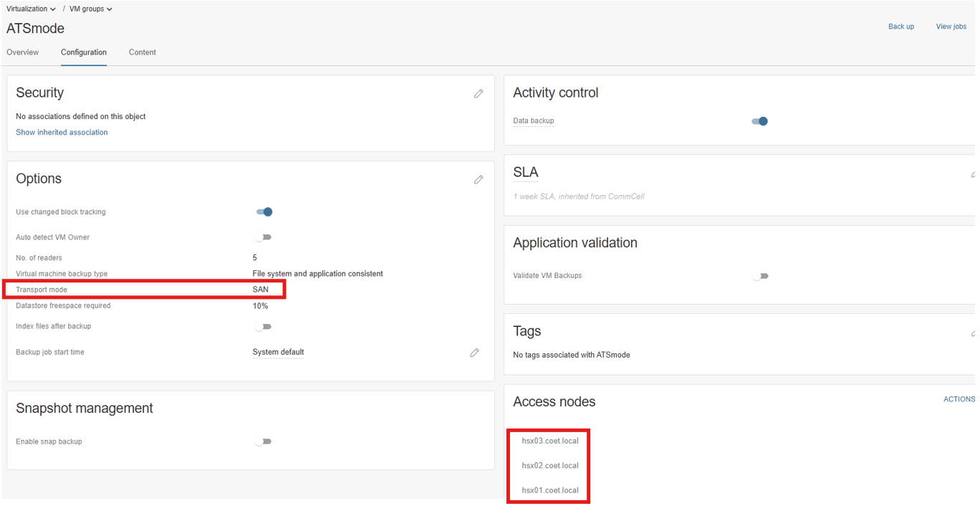Show inherited association link
Image resolution: width=980 pixels, height=516 pixels.
click(62, 133)
